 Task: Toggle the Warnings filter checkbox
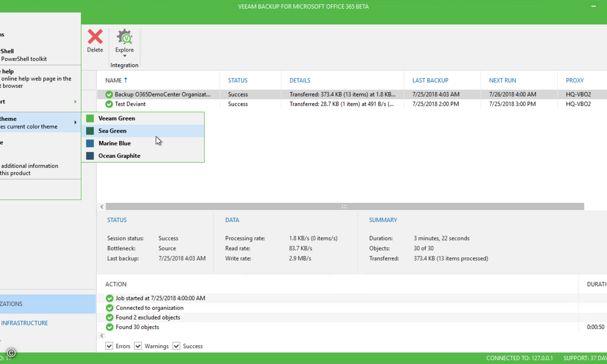click(x=138, y=346)
